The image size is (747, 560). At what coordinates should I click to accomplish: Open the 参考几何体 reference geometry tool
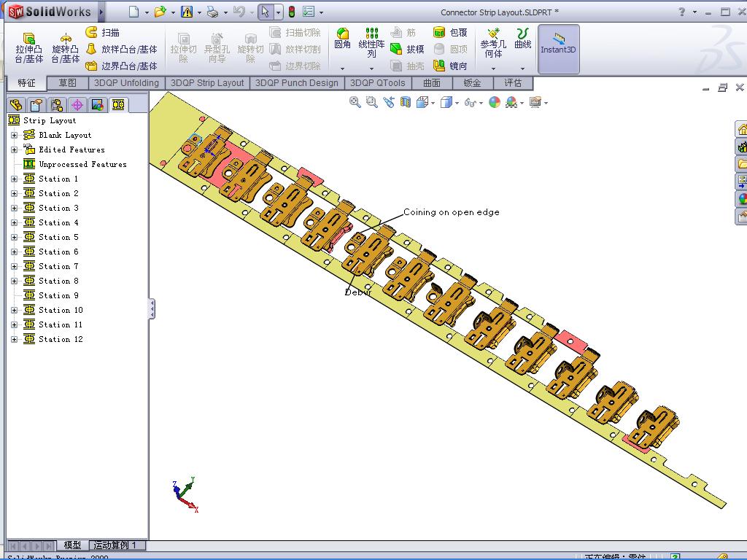pyautogui.click(x=493, y=43)
